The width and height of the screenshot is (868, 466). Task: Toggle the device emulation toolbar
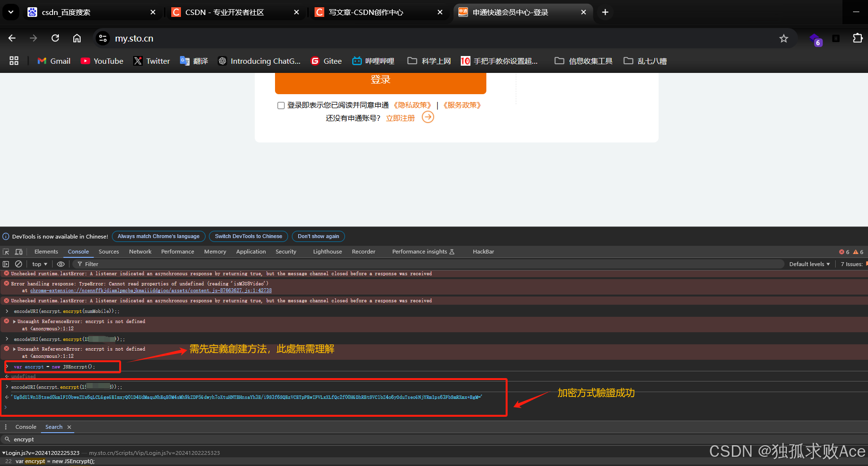pos(19,252)
